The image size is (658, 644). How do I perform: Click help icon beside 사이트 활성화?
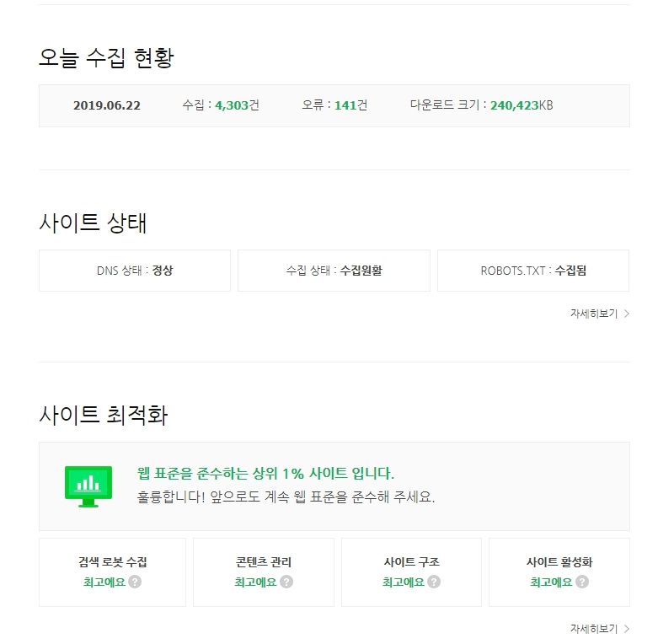[582, 582]
